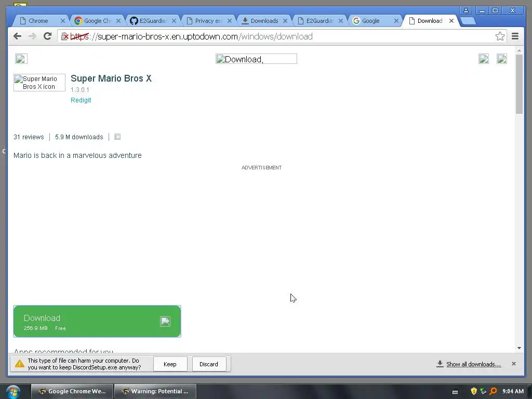Viewport: 532px width, 399px height.
Task: Click the broken image inside Download button
Action: coord(165,321)
